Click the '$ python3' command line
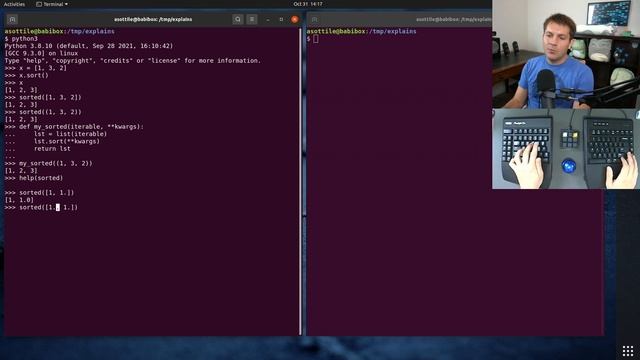 pyautogui.click(x=21, y=39)
